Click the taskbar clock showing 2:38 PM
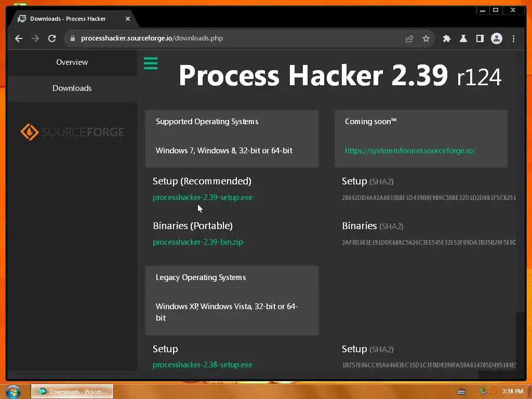This screenshot has height=399, width=532. click(x=513, y=392)
